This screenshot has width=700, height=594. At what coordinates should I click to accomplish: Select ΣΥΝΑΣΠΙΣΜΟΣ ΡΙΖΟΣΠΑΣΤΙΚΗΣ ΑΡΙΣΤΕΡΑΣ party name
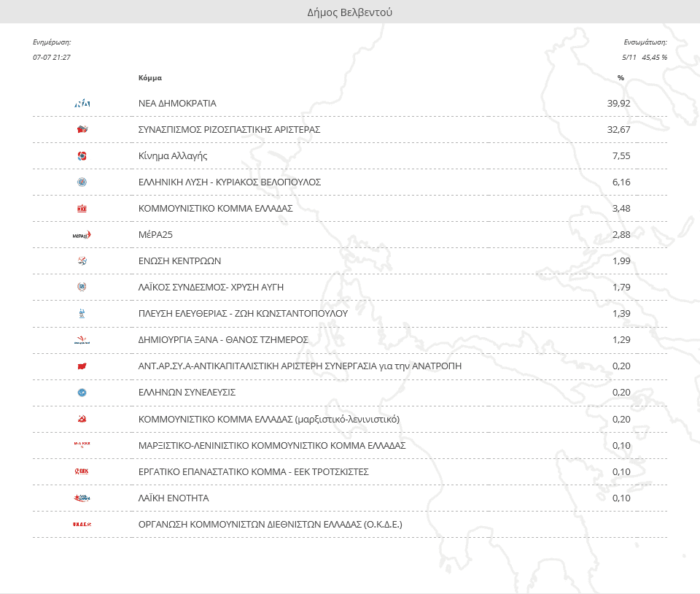pyautogui.click(x=230, y=129)
